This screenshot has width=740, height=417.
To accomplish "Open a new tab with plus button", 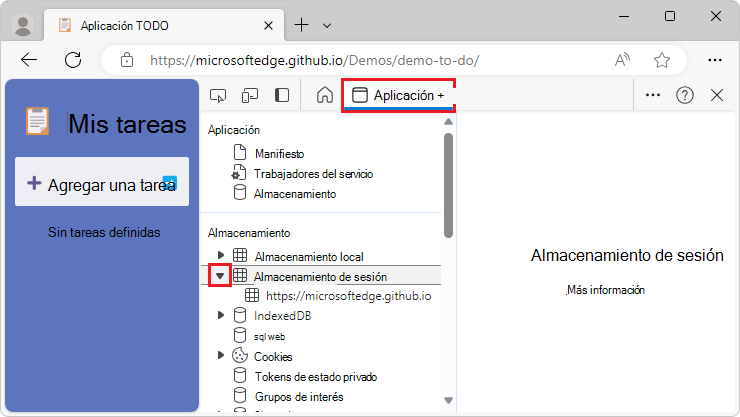I will (301, 25).
